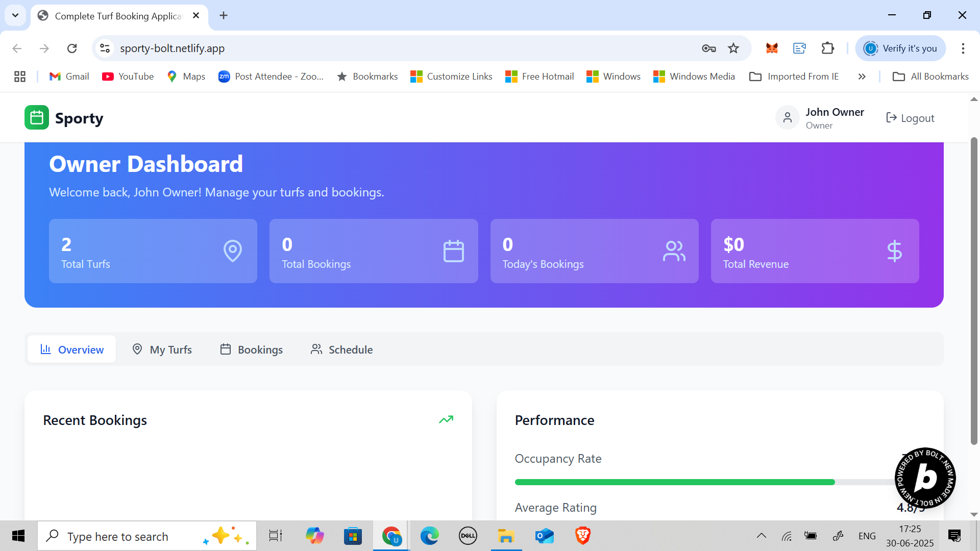Expand hidden bookmarks with double chevron

pyautogui.click(x=862, y=77)
